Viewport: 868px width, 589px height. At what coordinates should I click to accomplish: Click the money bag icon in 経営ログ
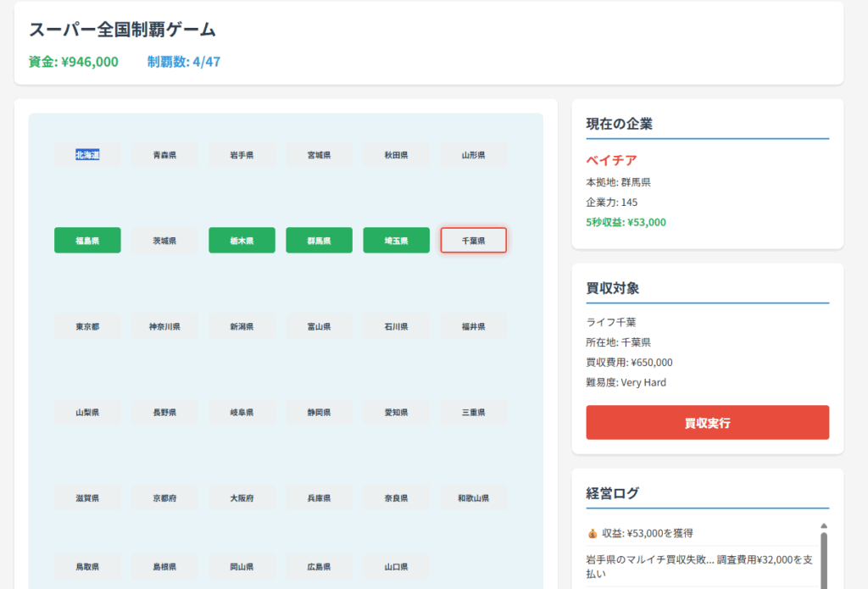[x=593, y=534]
